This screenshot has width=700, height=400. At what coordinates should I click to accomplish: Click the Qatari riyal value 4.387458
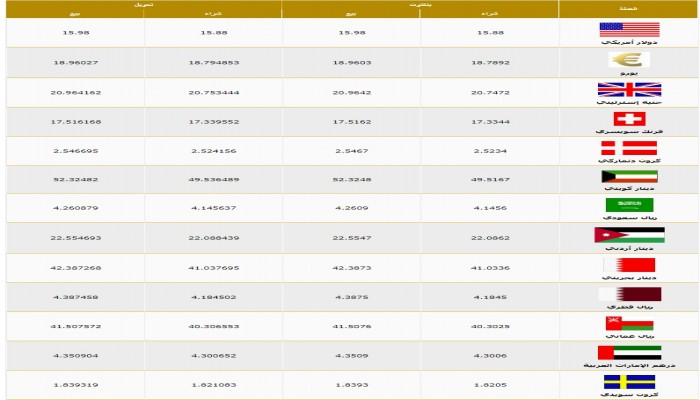tap(76, 297)
